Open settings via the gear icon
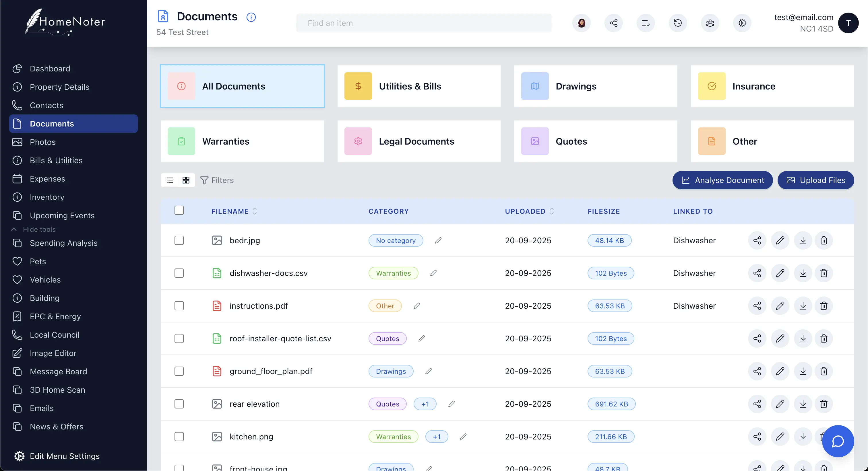Image resolution: width=868 pixels, height=471 pixels. click(742, 23)
